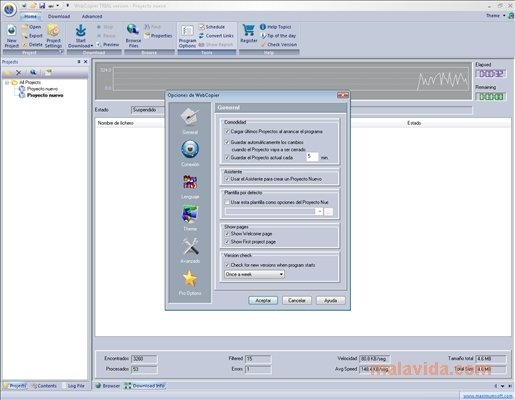The image size is (515, 400).
Task: Click the WebCopier application orb button
Action: pos(9,9)
